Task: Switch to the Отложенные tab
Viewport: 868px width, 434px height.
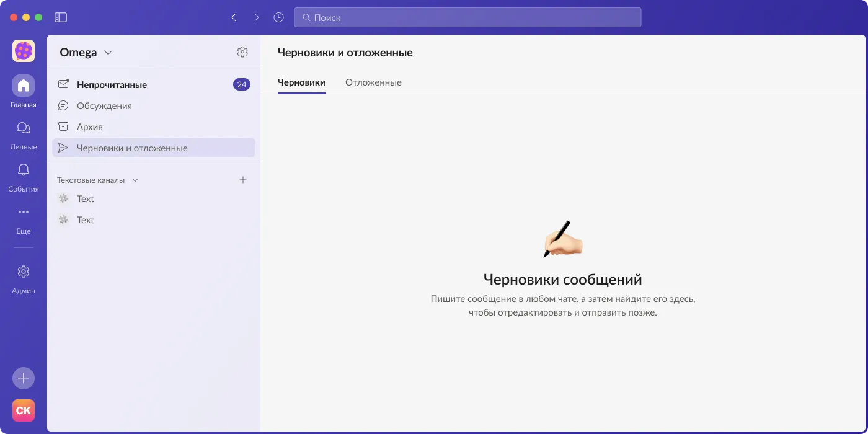Action: click(x=373, y=82)
